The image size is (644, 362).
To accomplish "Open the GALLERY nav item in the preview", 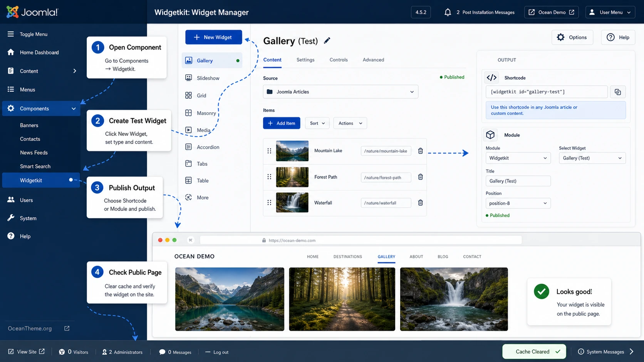I will click(x=386, y=257).
